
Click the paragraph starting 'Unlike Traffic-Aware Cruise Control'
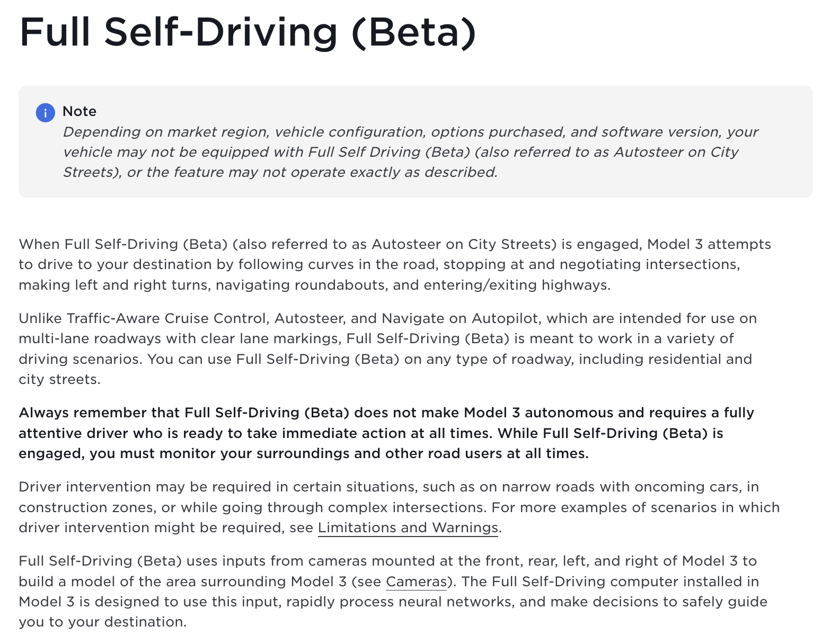pyautogui.click(x=388, y=348)
